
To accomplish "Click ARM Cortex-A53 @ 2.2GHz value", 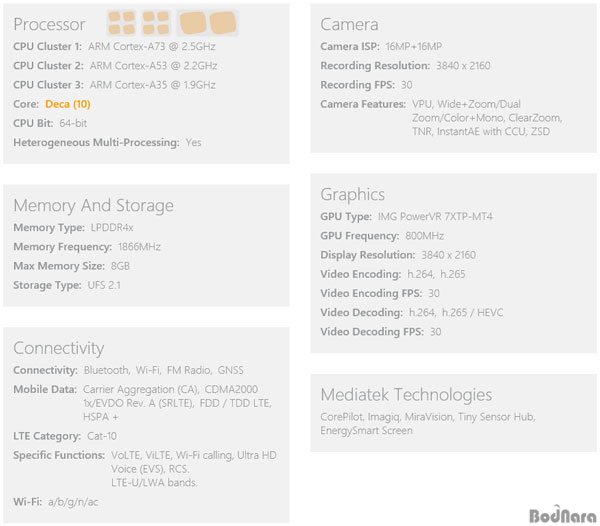I will click(x=153, y=66).
